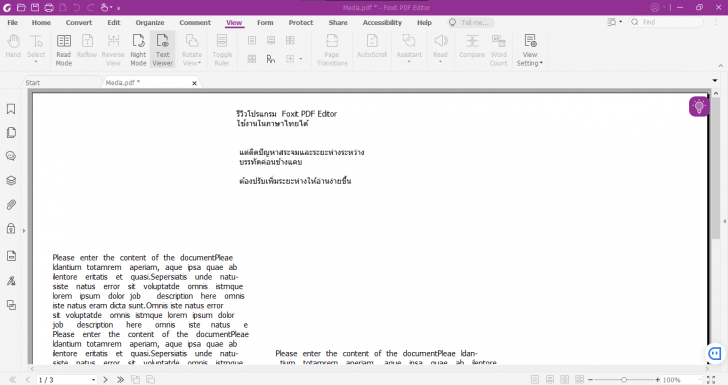Switch to the Accessibility ribbon tab
This screenshot has width=728, height=385.
click(382, 22)
